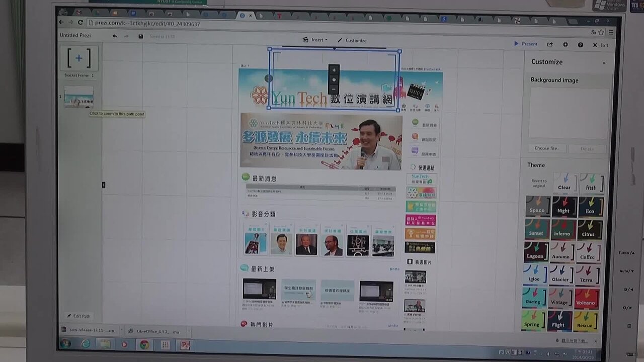This screenshot has height=362, width=644.
Task: Open the Customize menu at top
Action: pyautogui.click(x=352, y=40)
